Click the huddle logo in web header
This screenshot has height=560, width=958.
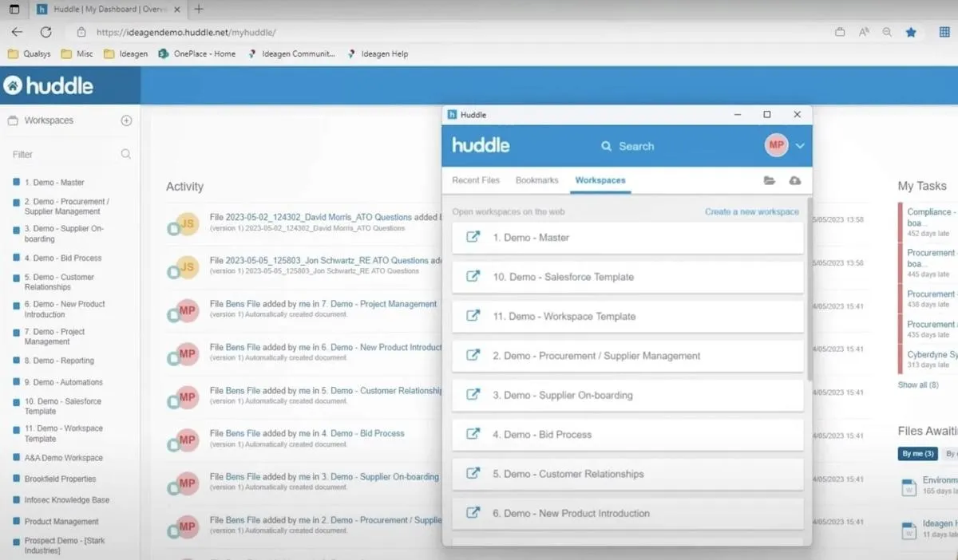click(x=48, y=85)
